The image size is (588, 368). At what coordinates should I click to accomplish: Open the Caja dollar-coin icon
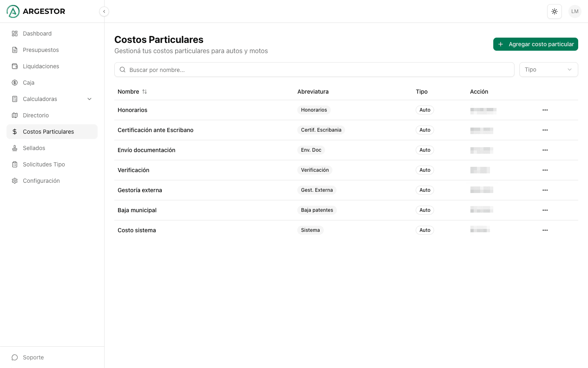click(x=15, y=83)
